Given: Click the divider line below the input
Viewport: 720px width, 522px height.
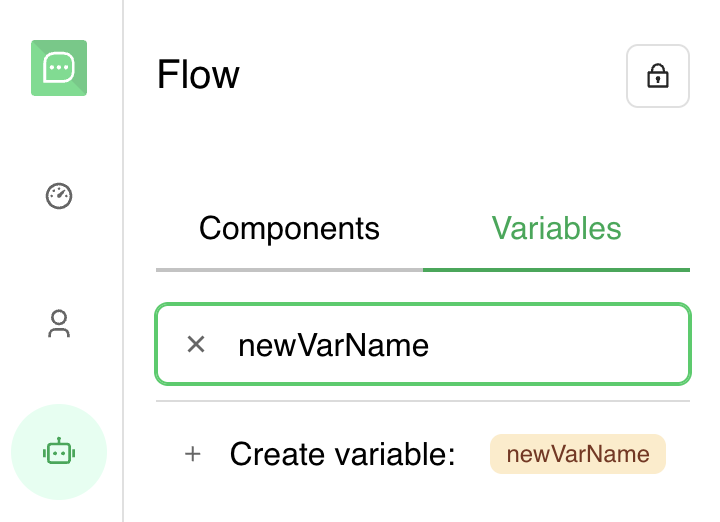Looking at the screenshot, I should [x=422, y=401].
